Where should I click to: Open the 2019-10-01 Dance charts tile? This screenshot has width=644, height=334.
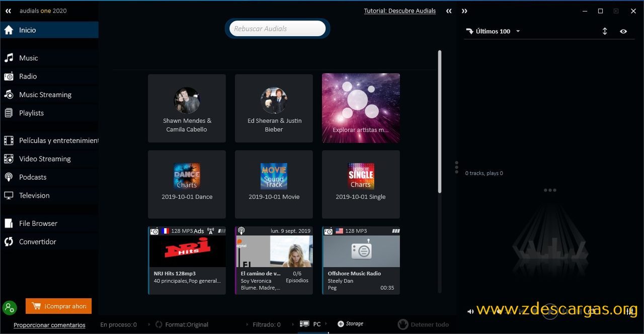pyautogui.click(x=187, y=184)
